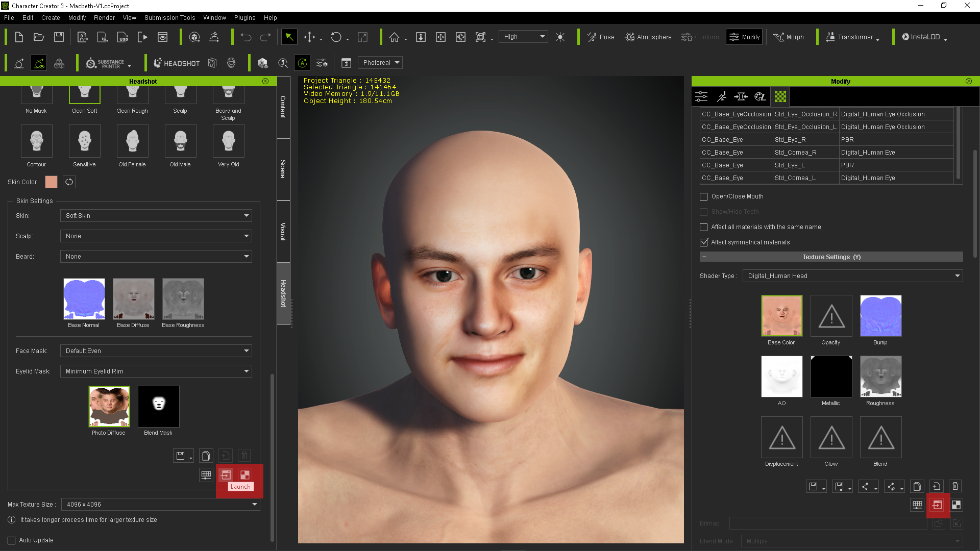Viewport: 980px width, 551px height.
Task: Select the Photo Diffuse thumbnail
Action: tap(109, 407)
